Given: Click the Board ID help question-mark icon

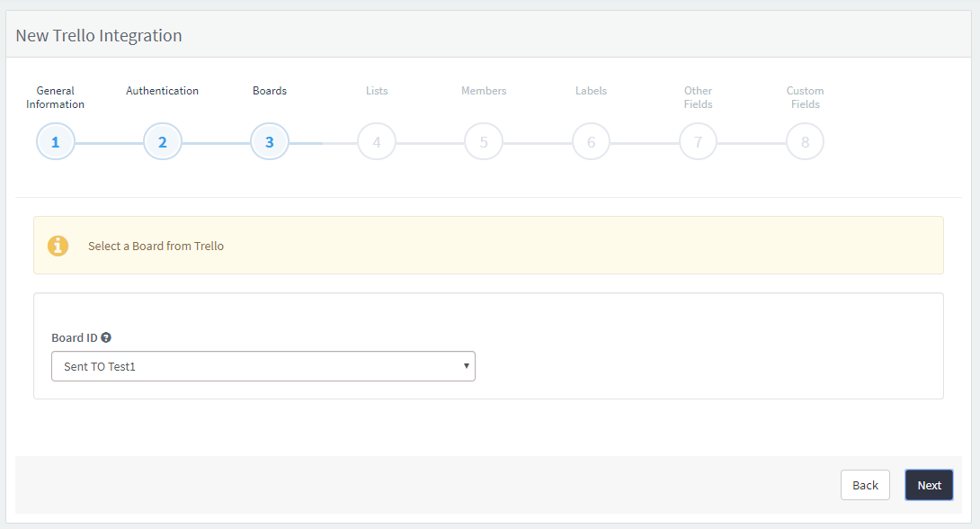Looking at the screenshot, I should [106, 337].
